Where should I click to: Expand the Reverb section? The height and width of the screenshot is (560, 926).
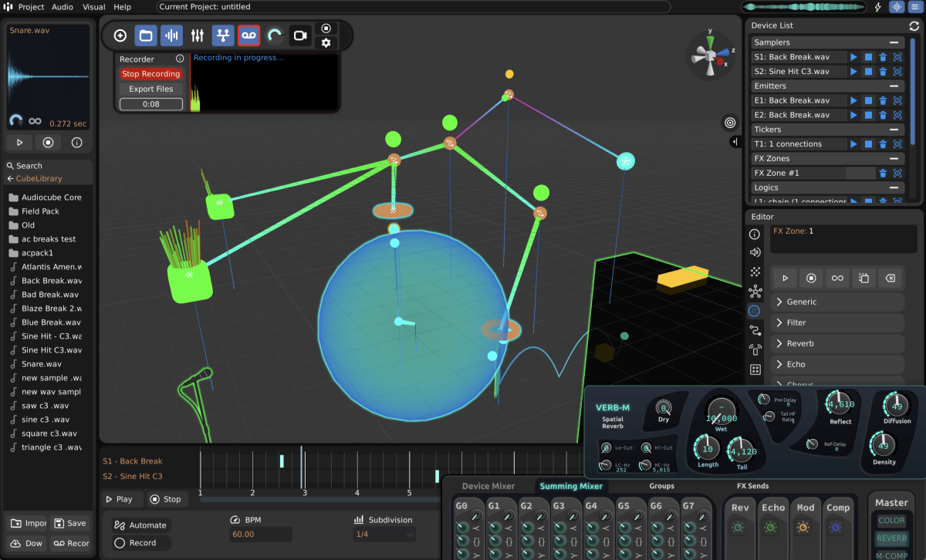coord(837,343)
